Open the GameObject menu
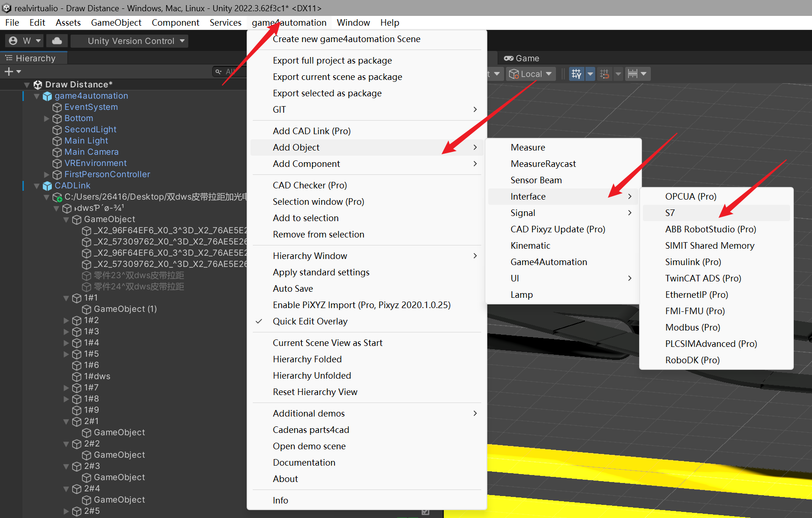812x518 pixels. [116, 22]
